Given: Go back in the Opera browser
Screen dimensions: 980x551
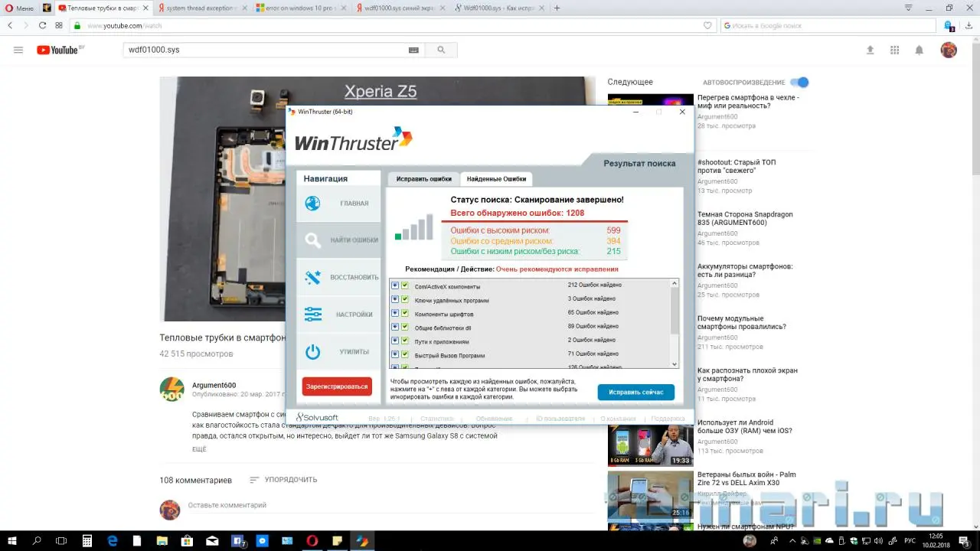Looking at the screenshot, I should point(10,25).
